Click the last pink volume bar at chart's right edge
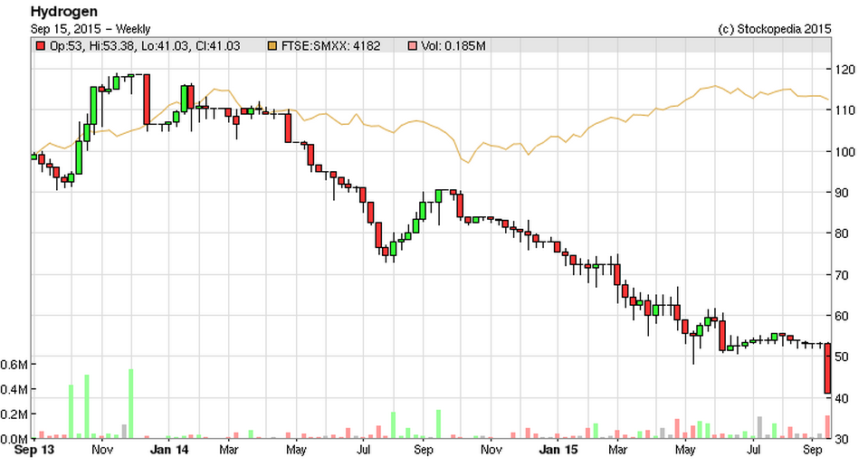 827,427
